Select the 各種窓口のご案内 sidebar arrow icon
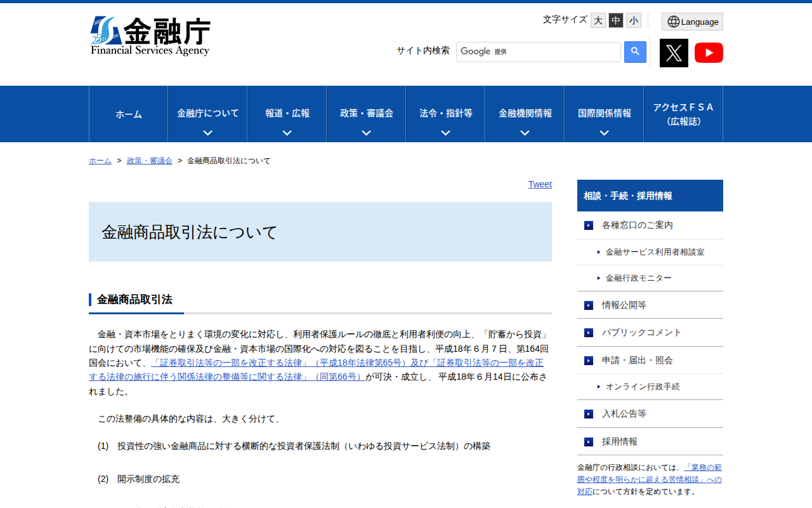This screenshot has width=812, height=508. (x=587, y=225)
